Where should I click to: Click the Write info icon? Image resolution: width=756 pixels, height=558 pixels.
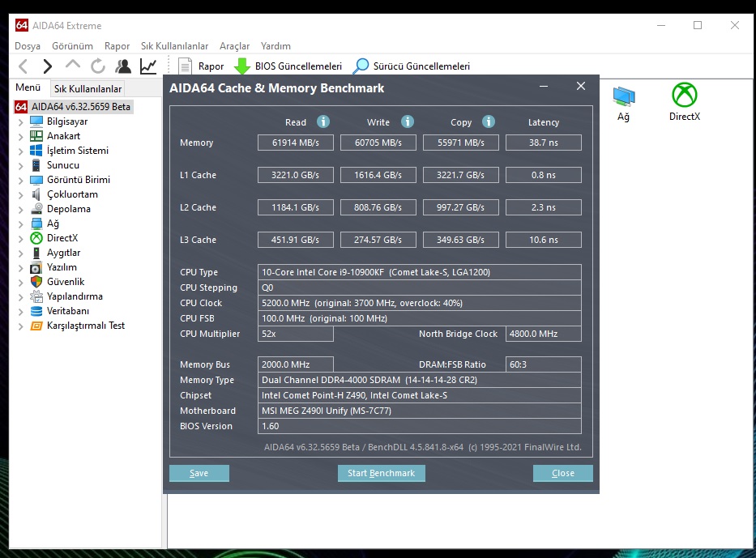408,121
